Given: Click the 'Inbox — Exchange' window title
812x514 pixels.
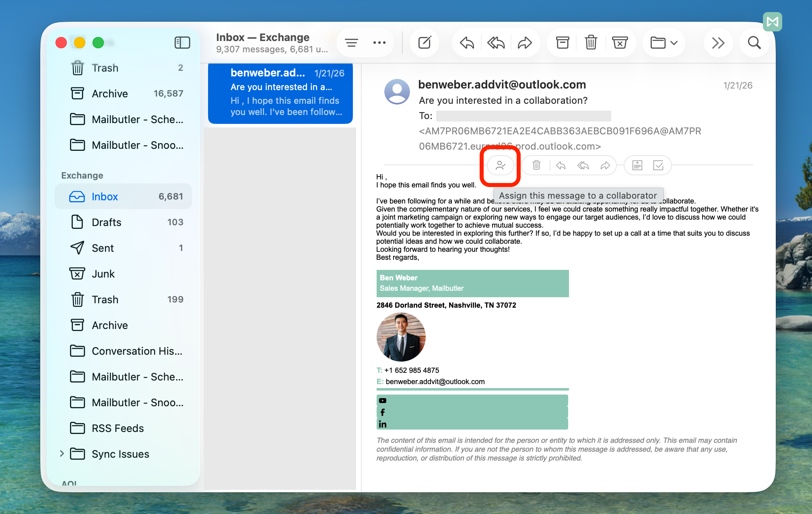Looking at the screenshot, I should pos(263,37).
